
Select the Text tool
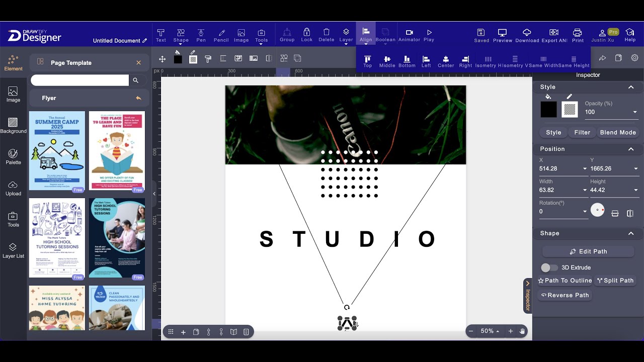(x=160, y=35)
